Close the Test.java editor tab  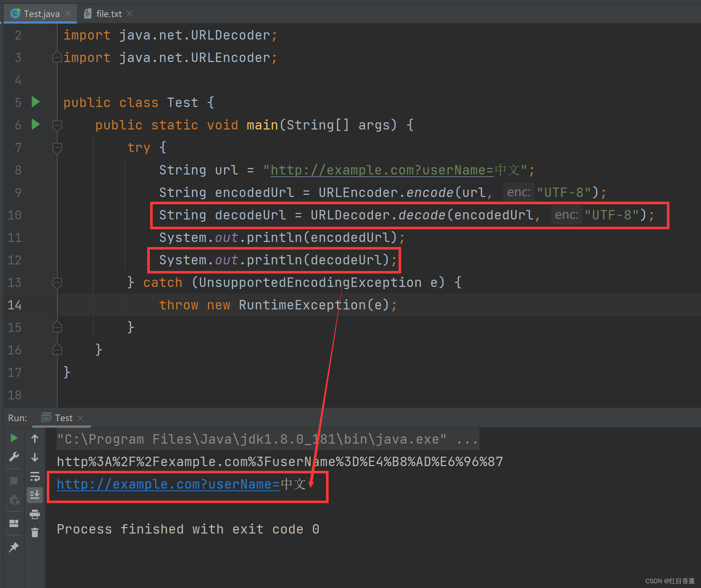tap(68, 13)
